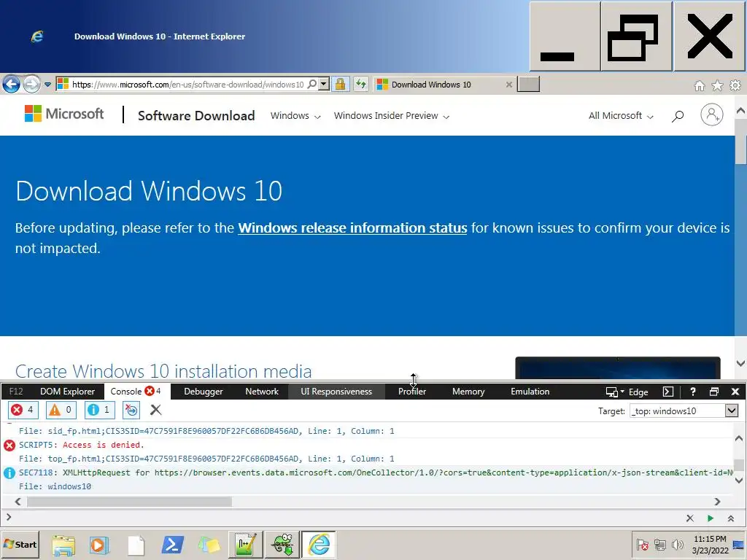This screenshot has height=560, width=747.
Task: Open Windows release information status link
Action: tap(352, 227)
